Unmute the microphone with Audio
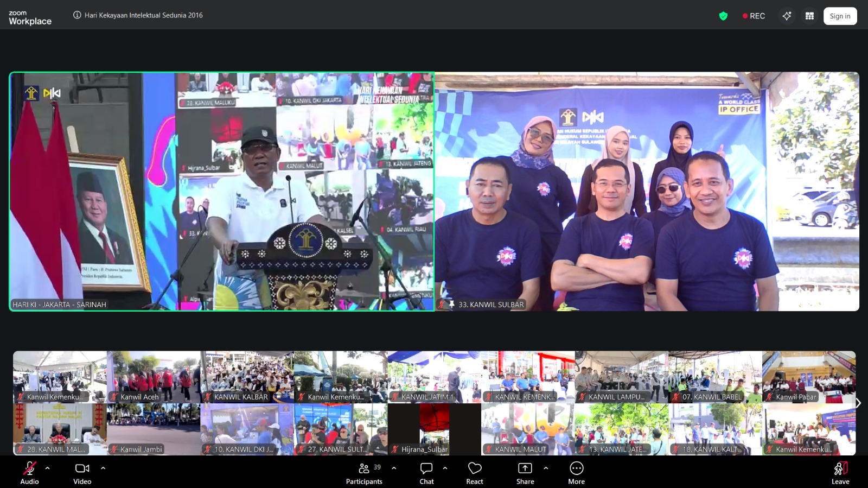This screenshot has width=868, height=488. [x=29, y=473]
